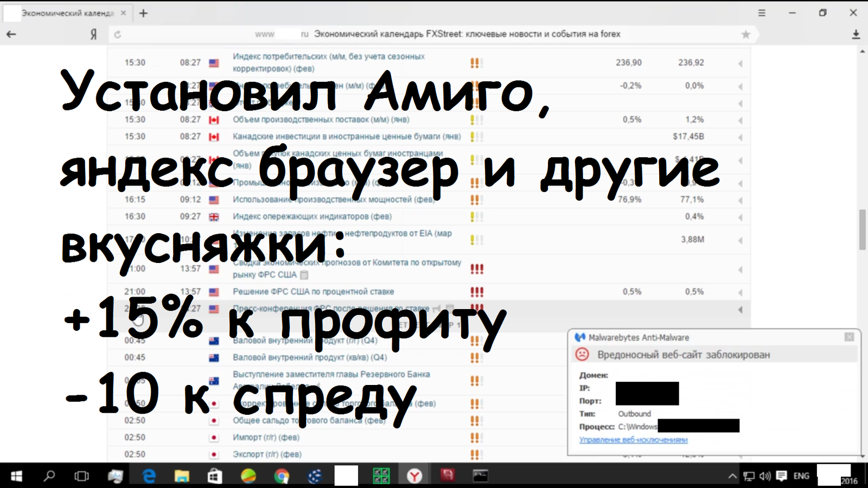The width and height of the screenshot is (868, 488).
Task: Open volume control in system tray
Action: point(765,476)
